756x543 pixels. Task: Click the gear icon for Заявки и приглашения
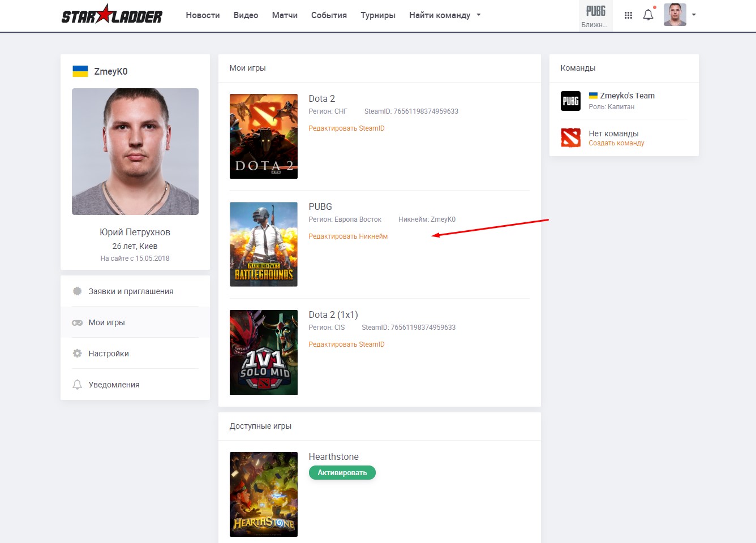pos(78,291)
